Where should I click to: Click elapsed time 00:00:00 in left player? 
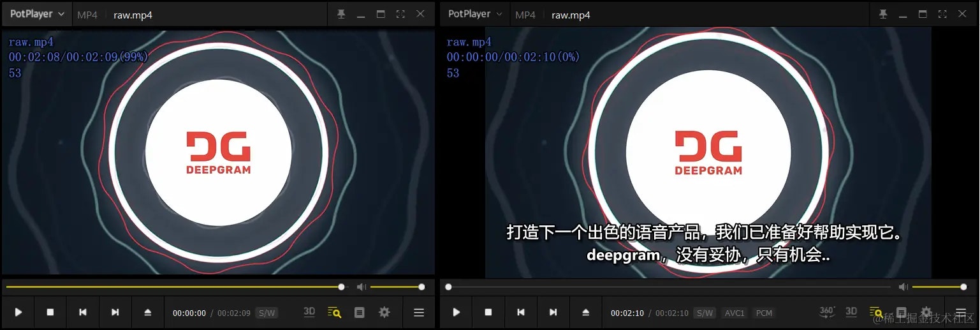pyautogui.click(x=189, y=313)
